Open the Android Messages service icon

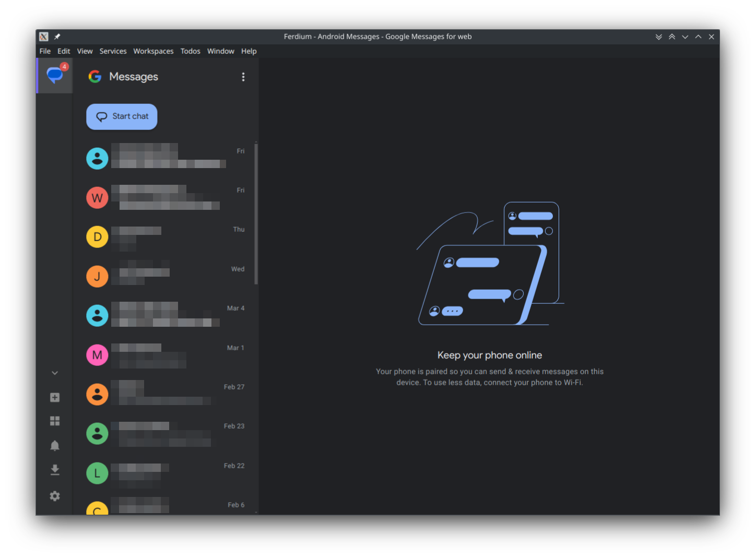[x=55, y=76]
